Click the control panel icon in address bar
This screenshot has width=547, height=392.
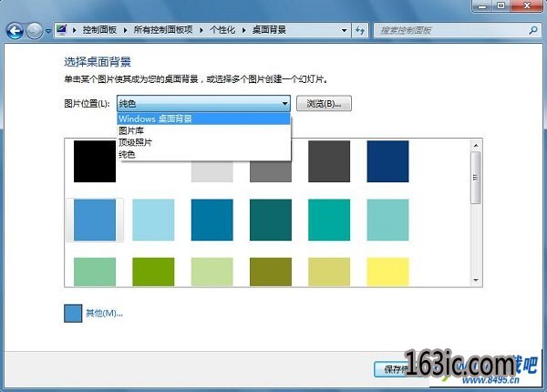(62, 30)
